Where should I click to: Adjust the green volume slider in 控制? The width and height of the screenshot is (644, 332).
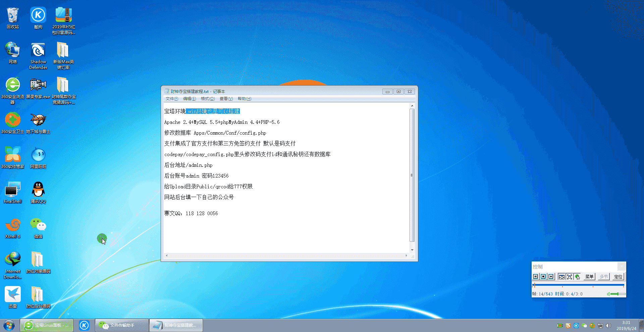[618, 294]
